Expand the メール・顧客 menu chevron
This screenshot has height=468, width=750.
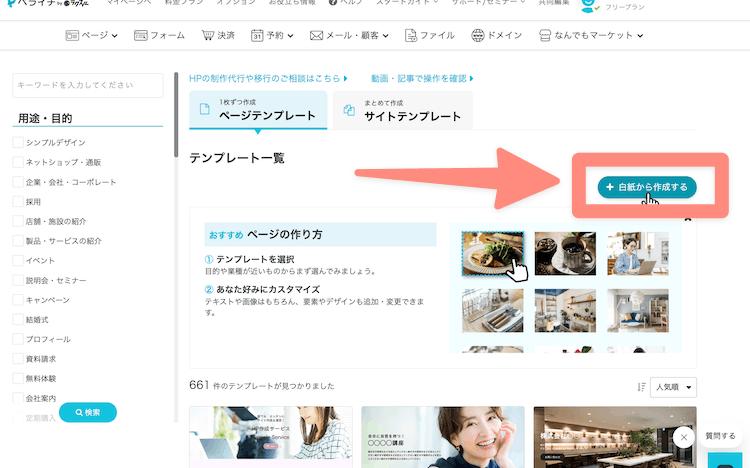pos(386,36)
